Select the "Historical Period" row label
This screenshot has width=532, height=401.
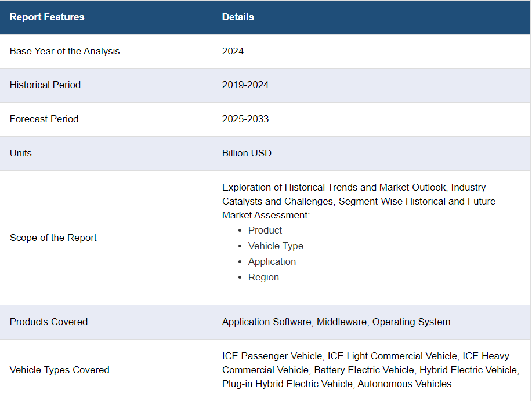click(x=45, y=85)
